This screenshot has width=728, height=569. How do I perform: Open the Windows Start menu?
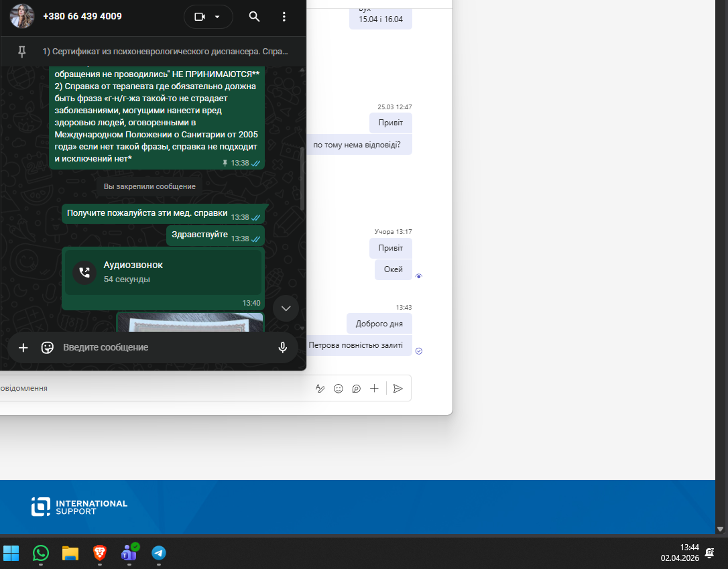click(x=11, y=553)
